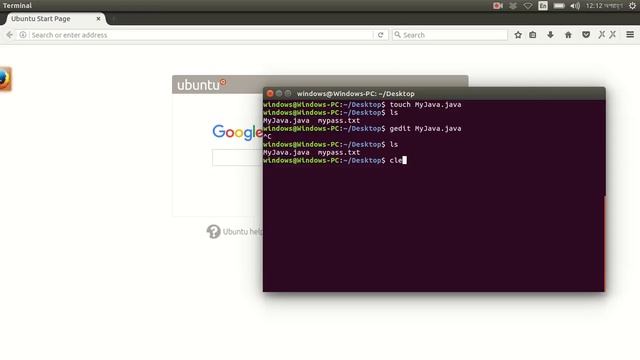Open the Firefox hamburger menu

click(x=630, y=35)
